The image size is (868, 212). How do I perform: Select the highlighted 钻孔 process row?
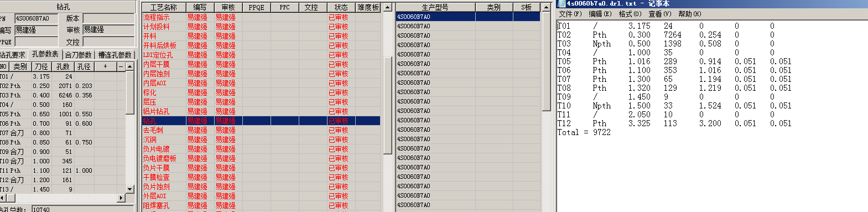click(x=261, y=121)
